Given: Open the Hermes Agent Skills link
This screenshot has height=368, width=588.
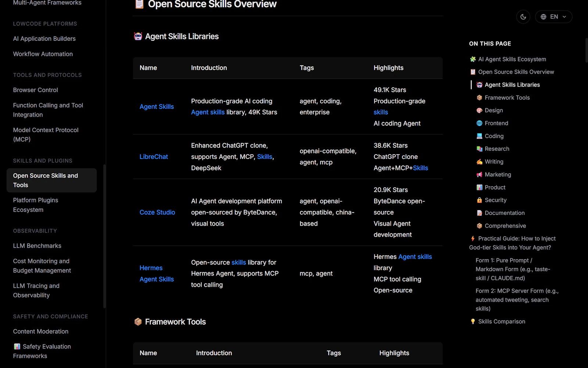Looking at the screenshot, I should (x=157, y=273).
